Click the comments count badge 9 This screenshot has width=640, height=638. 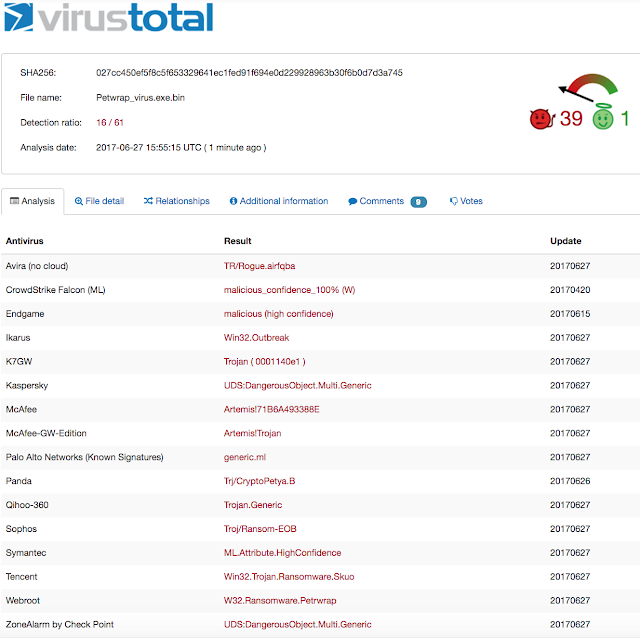418,202
